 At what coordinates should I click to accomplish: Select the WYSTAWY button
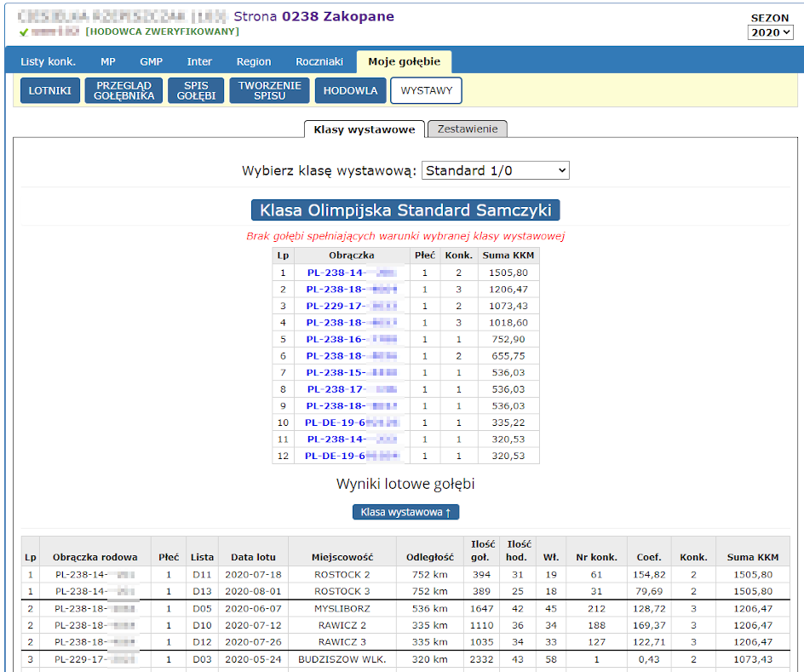426,90
